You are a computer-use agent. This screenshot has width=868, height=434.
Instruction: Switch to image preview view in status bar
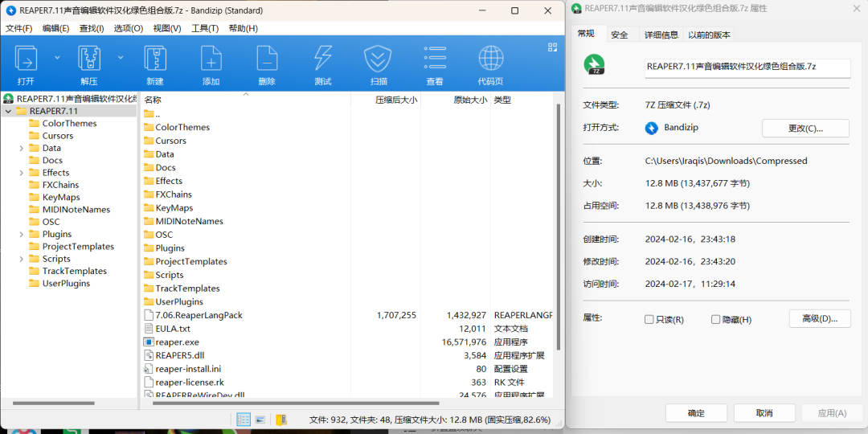click(x=260, y=420)
